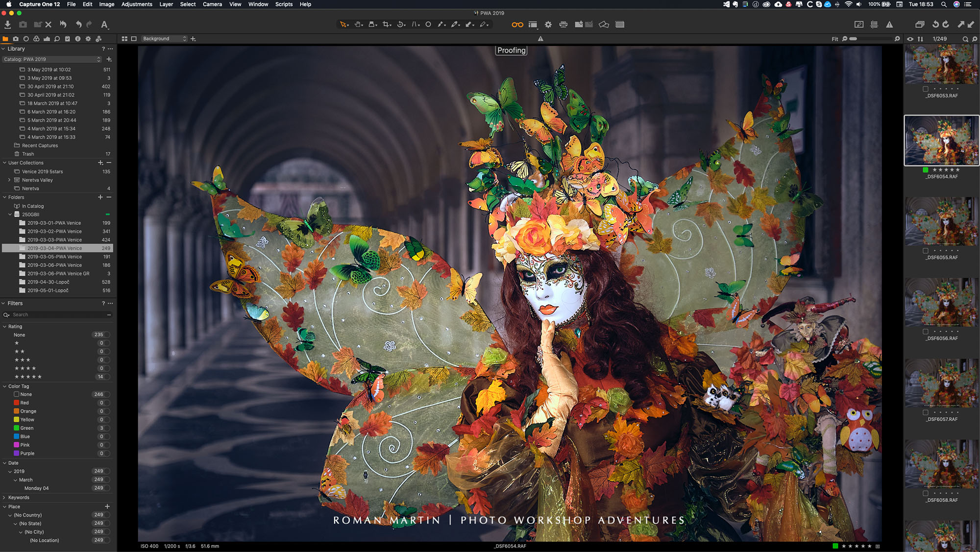Open the Process gear icon

tap(548, 24)
